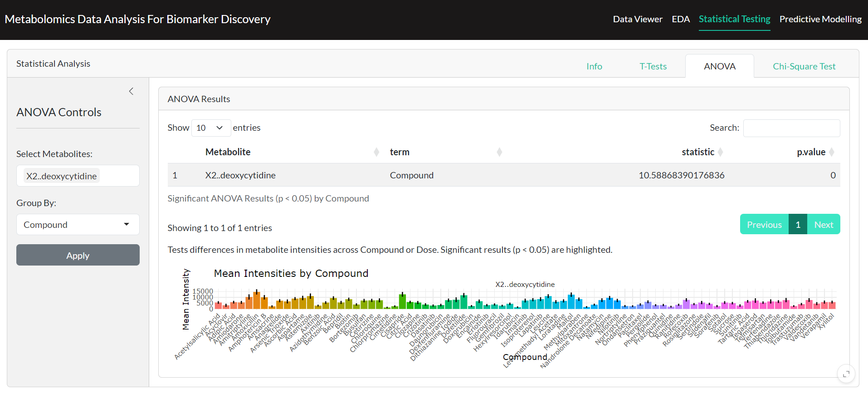Open the Group By Compound dropdown
Viewport: 868px width, 394px height.
pyautogui.click(x=78, y=225)
